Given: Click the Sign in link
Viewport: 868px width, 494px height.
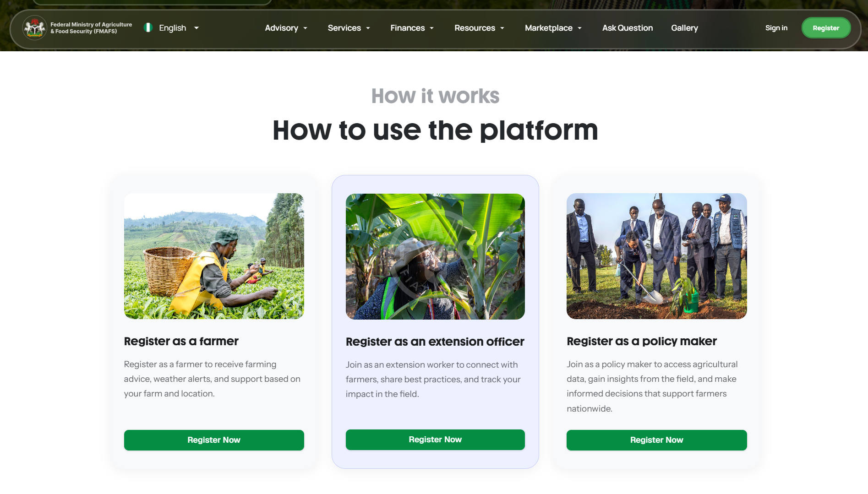Looking at the screenshot, I should [x=776, y=28].
